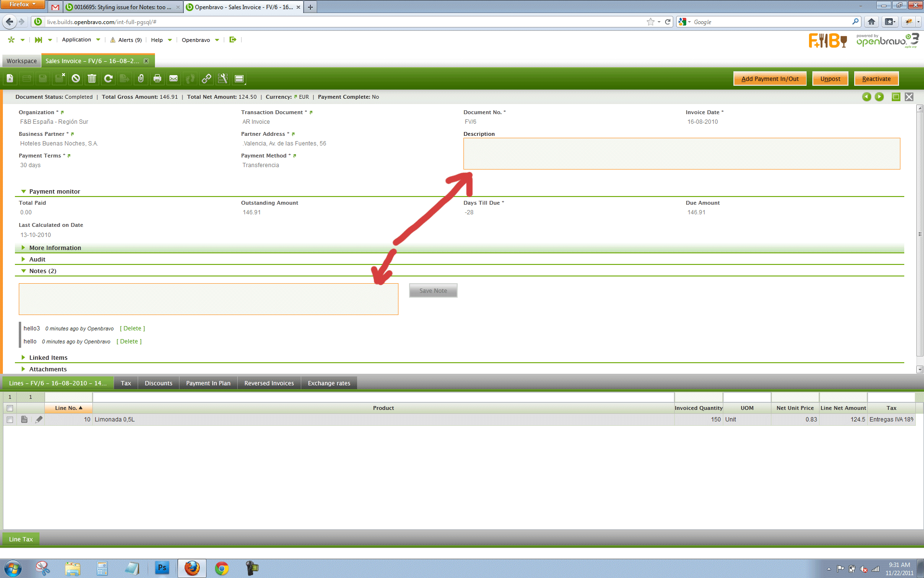
Task: Toggle the header select-all checkbox in grid
Action: click(x=10, y=408)
